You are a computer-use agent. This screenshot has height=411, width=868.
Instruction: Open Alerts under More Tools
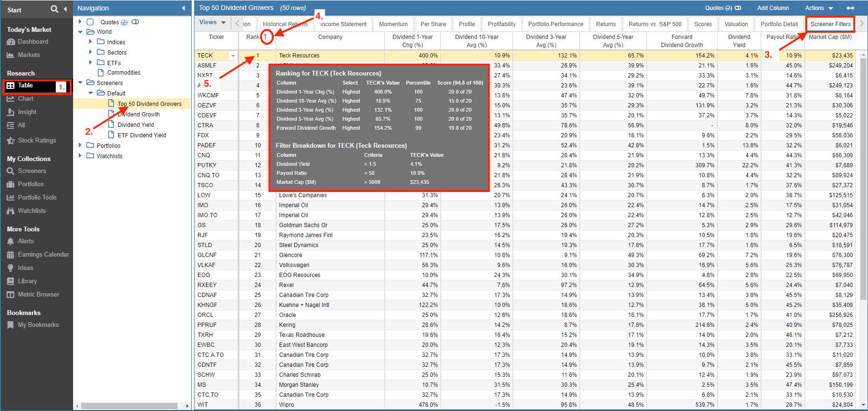26,241
